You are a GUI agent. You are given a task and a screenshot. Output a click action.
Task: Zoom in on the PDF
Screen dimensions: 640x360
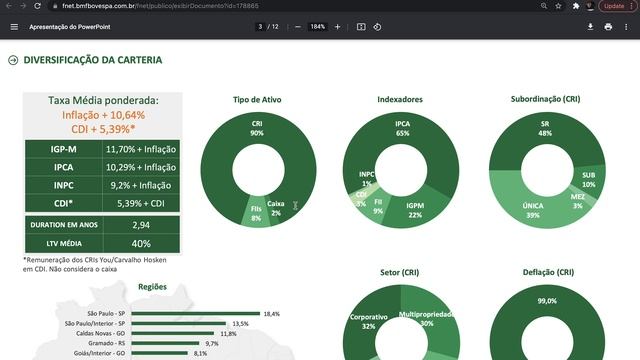[x=338, y=27]
